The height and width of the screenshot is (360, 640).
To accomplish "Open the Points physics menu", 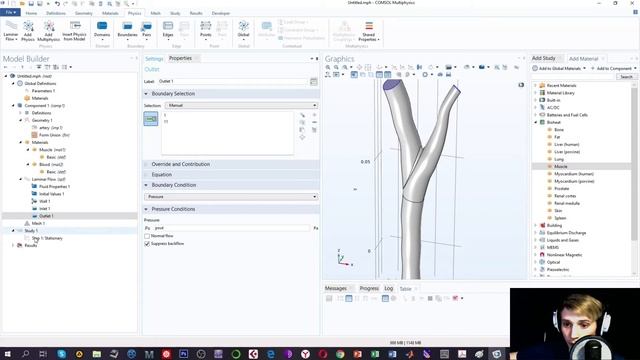I will pyautogui.click(x=206, y=30).
